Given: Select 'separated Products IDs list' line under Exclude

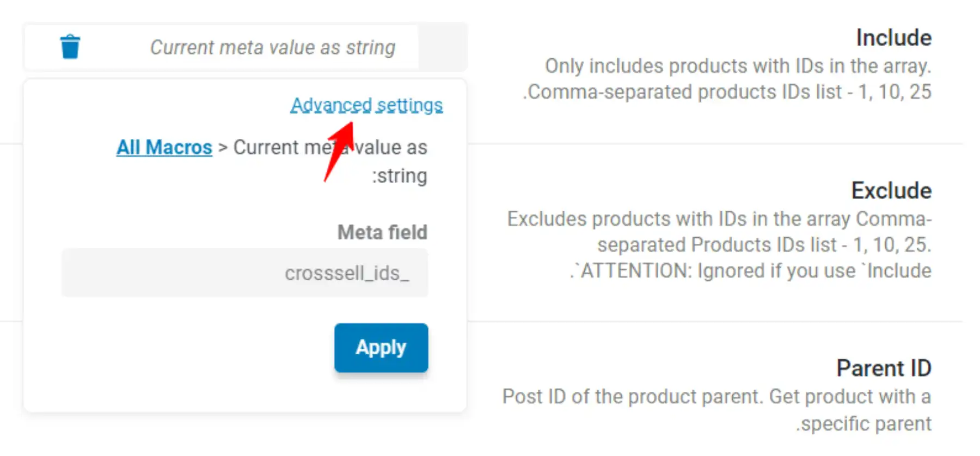Looking at the screenshot, I should (x=764, y=244).
